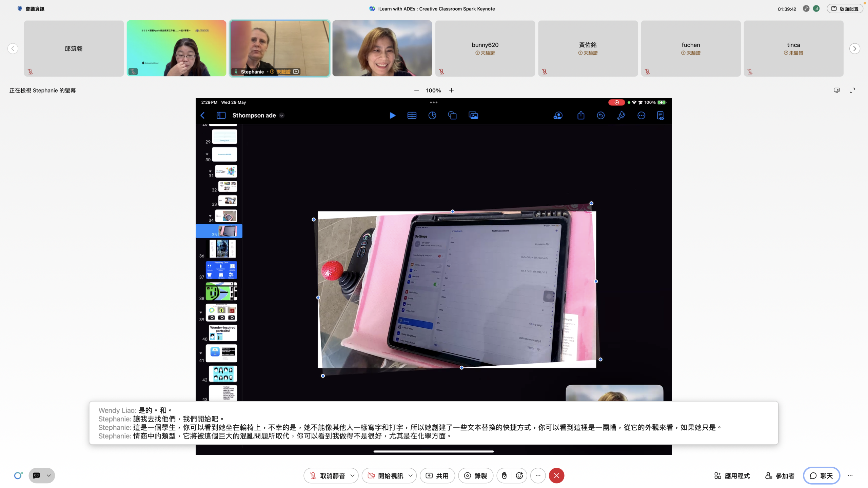868x488 pixels.
Task: Click the Keynote collaborate icon
Action: pos(558,116)
